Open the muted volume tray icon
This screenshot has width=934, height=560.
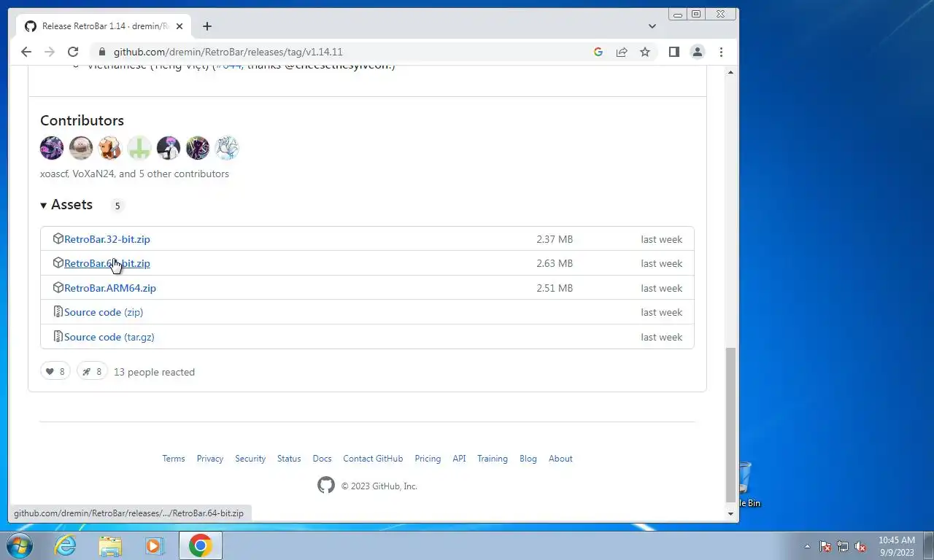[x=860, y=546]
